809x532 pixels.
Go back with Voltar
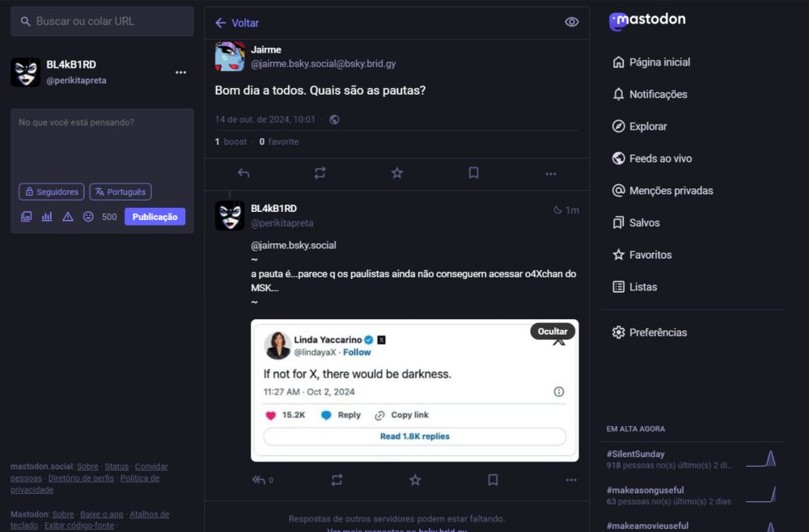tap(237, 23)
